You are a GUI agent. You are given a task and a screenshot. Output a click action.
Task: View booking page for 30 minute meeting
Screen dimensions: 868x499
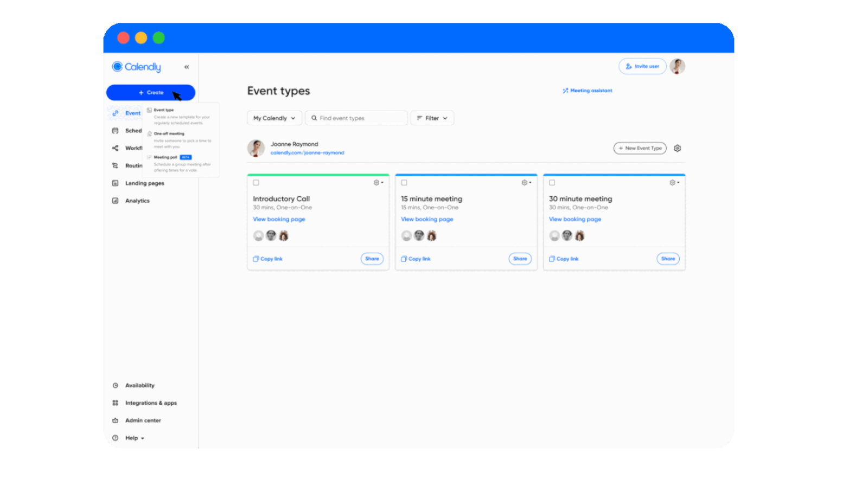(575, 219)
